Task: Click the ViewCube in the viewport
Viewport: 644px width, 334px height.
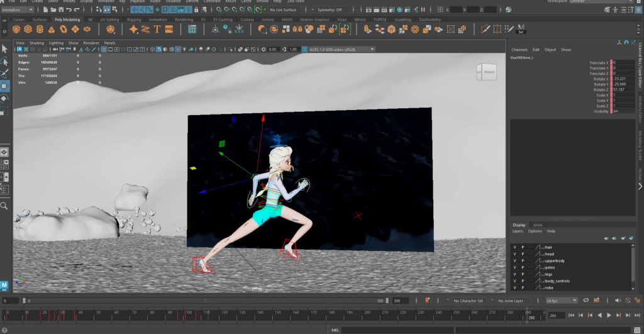Action: (487, 72)
